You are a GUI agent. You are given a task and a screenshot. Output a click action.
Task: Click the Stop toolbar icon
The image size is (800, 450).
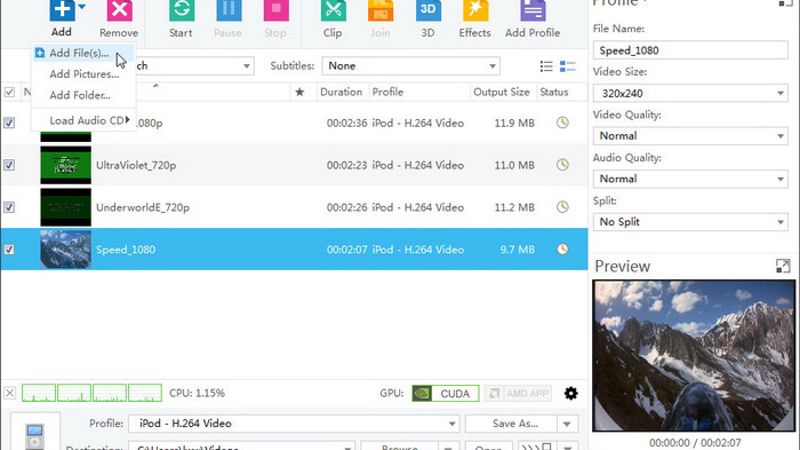click(276, 9)
